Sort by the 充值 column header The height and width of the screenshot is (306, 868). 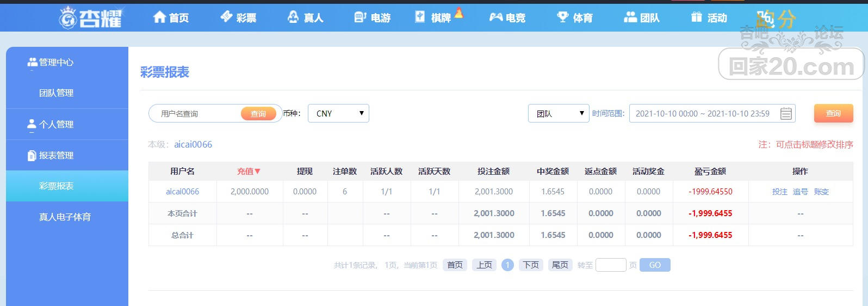[x=249, y=171]
